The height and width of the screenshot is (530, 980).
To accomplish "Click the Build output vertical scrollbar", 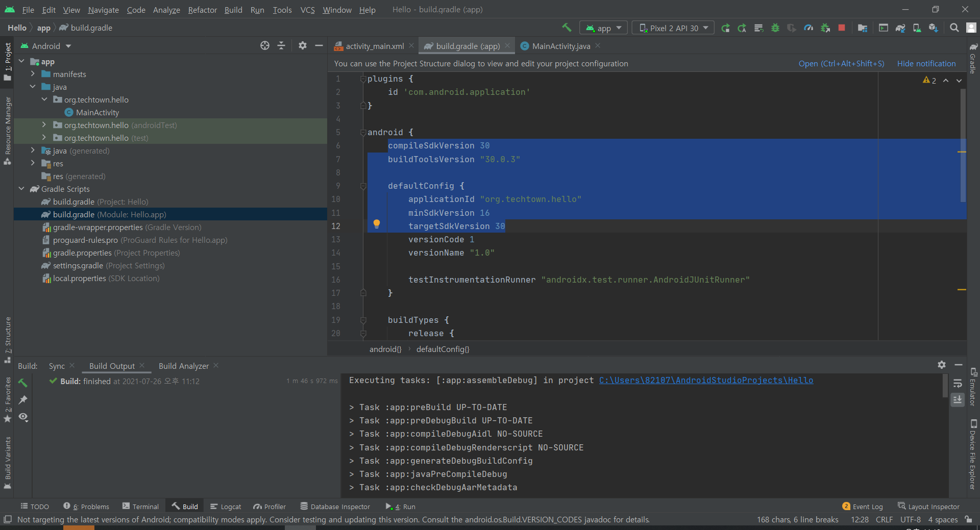I will coord(945,386).
